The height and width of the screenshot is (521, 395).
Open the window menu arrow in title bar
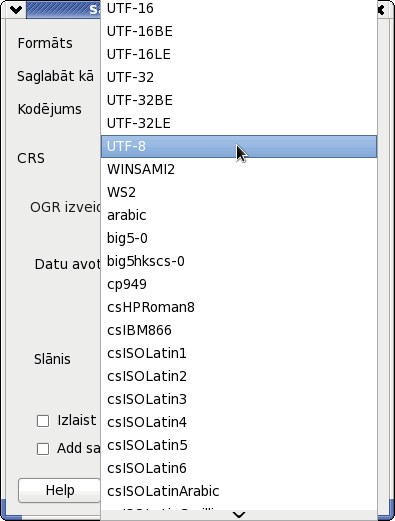tap(16, 10)
